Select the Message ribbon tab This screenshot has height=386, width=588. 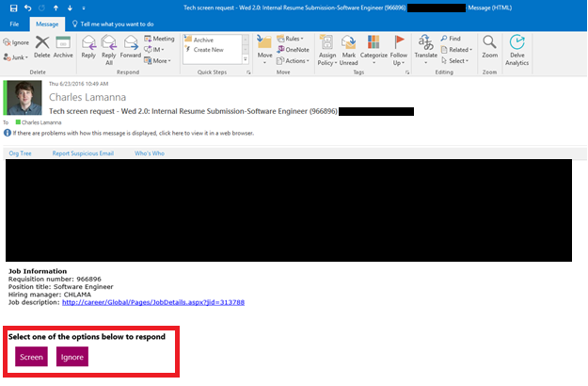[47, 24]
